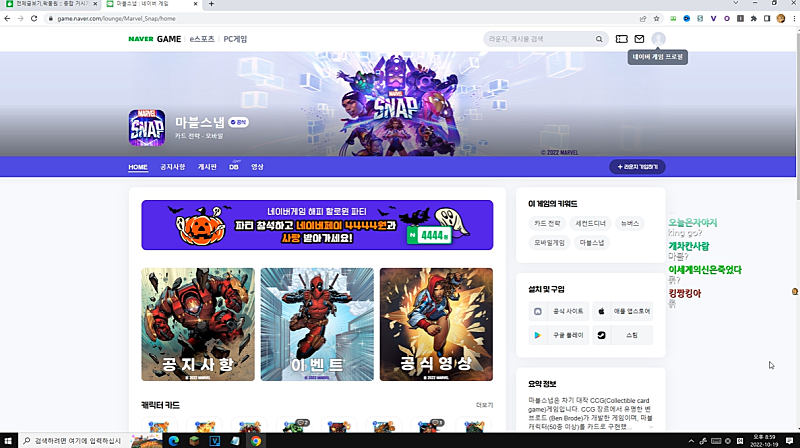The height and width of the screenshot is (448, 800).
Task: Select the 모바일게임 keyword tag
Action: (549, 243)
